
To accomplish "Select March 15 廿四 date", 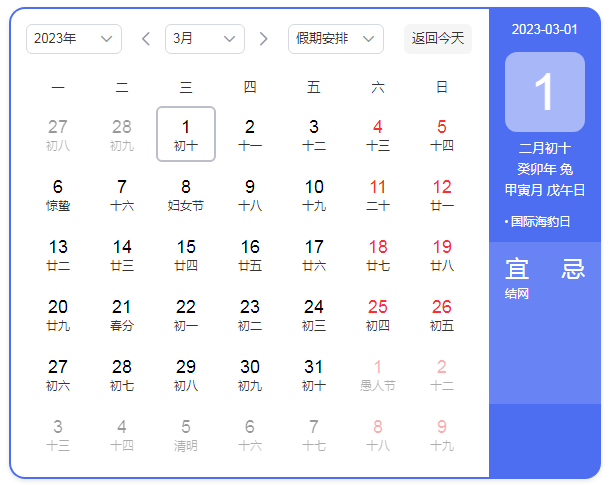I will click(186, 254).
